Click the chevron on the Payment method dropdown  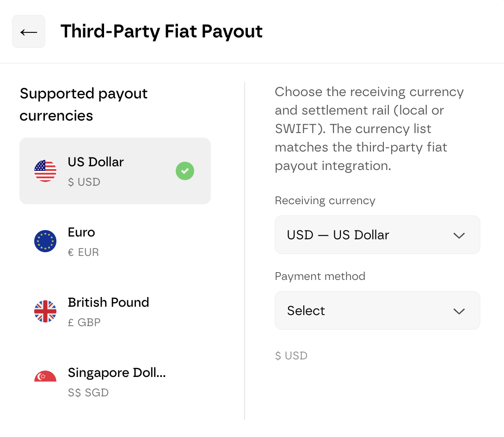(460, 311)
